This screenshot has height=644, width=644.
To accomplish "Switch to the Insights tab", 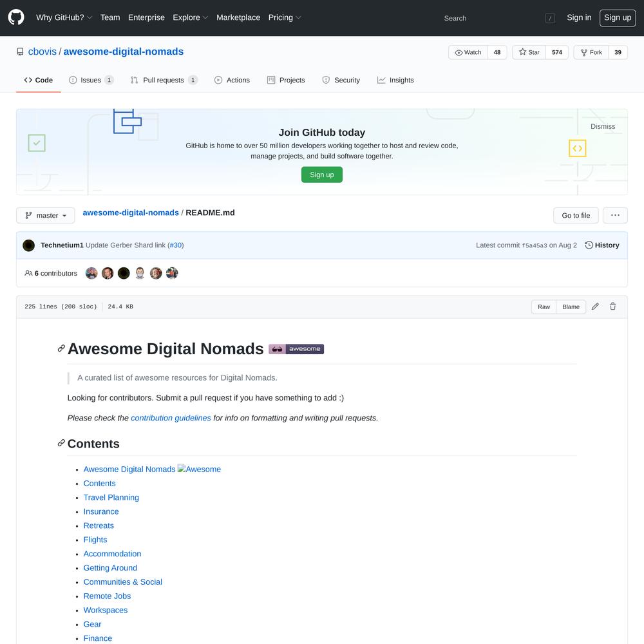I will pyautogui.click(x=395, y=80).
